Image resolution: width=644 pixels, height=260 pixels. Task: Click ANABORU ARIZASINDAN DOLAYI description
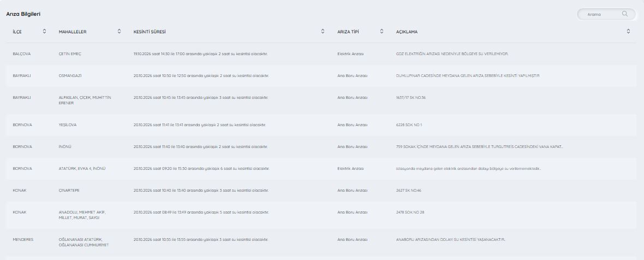tap(451, 239)
